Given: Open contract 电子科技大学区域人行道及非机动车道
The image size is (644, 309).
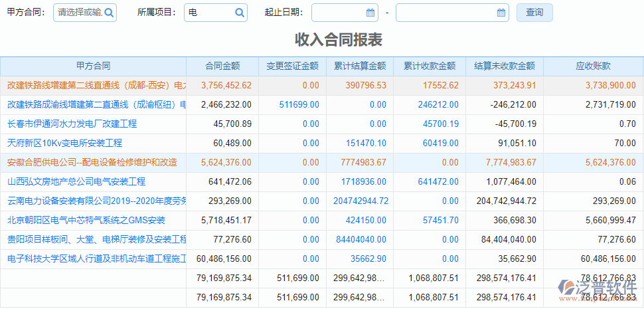Looking at the screenshot, I should [x=96, y=258].
